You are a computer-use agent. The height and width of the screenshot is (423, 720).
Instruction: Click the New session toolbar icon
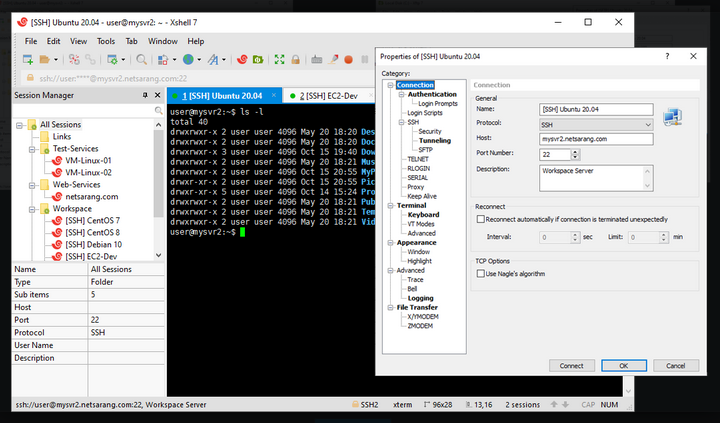tap(28, 59)
